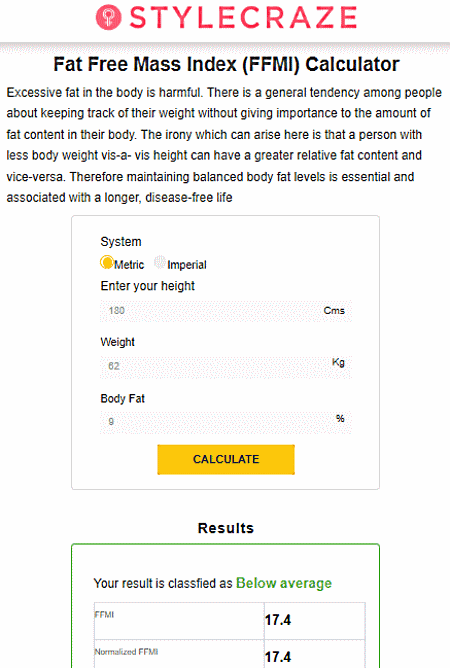
Task: Click the Results section heading
Action: [x=226, y=528]
